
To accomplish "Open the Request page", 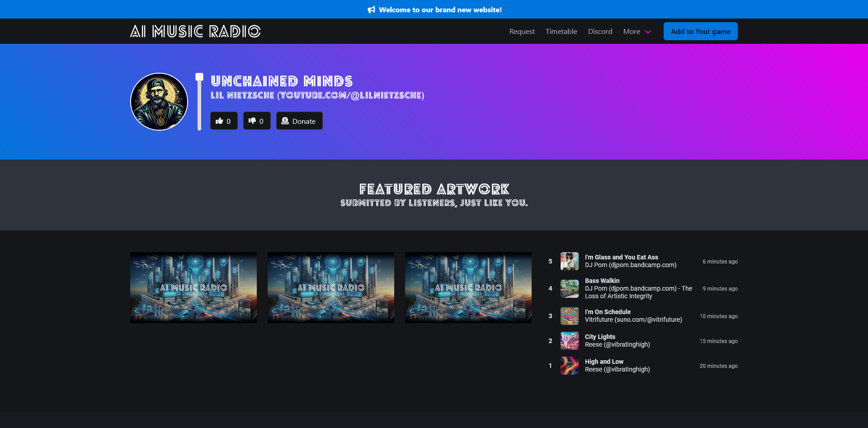I will coord(522,31).
